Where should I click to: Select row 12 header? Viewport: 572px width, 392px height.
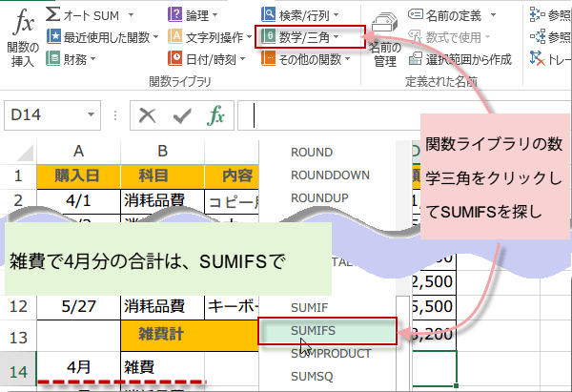tap(18, 306)
